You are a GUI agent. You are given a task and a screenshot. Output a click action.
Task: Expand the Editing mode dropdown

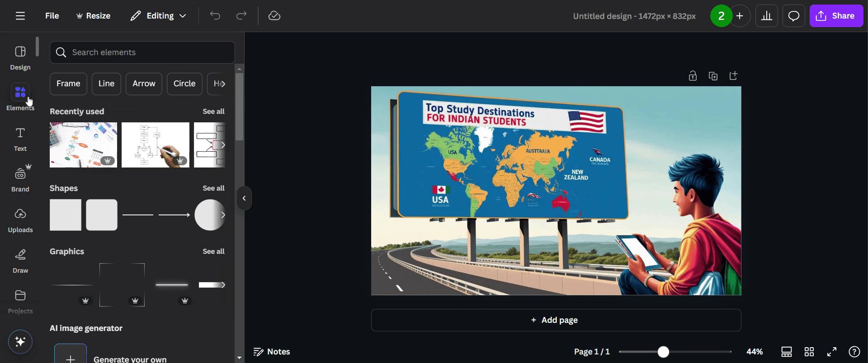pos(158,16)
